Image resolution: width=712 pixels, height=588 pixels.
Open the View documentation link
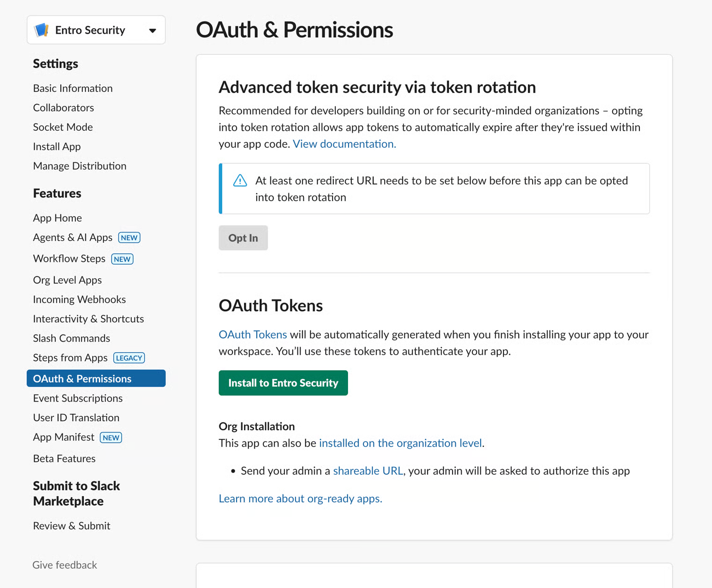344,144
